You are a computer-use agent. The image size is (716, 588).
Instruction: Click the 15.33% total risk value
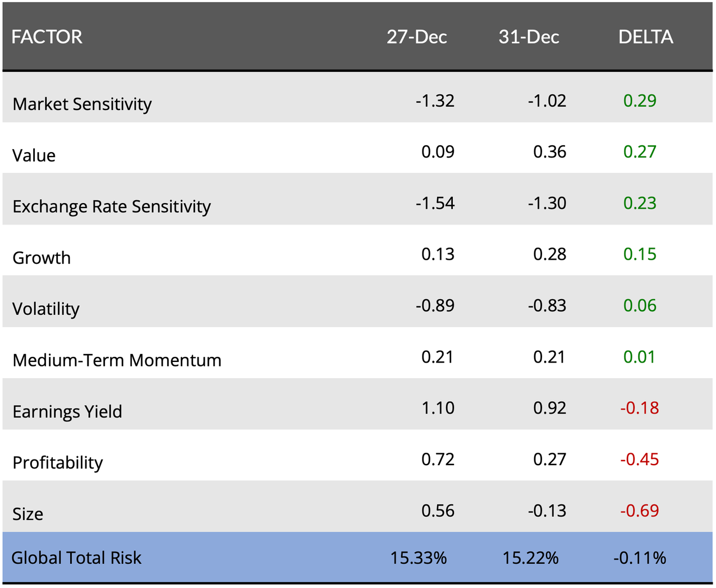point(419,558)
